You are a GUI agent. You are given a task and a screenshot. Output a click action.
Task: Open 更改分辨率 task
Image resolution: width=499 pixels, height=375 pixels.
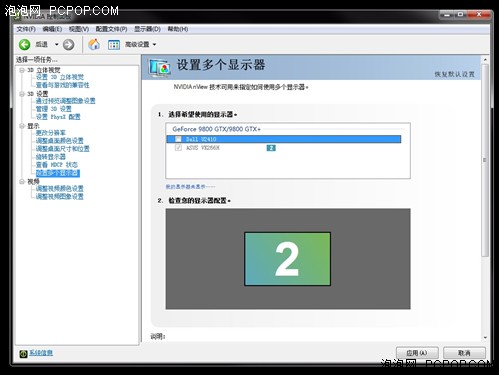[51, 133]
